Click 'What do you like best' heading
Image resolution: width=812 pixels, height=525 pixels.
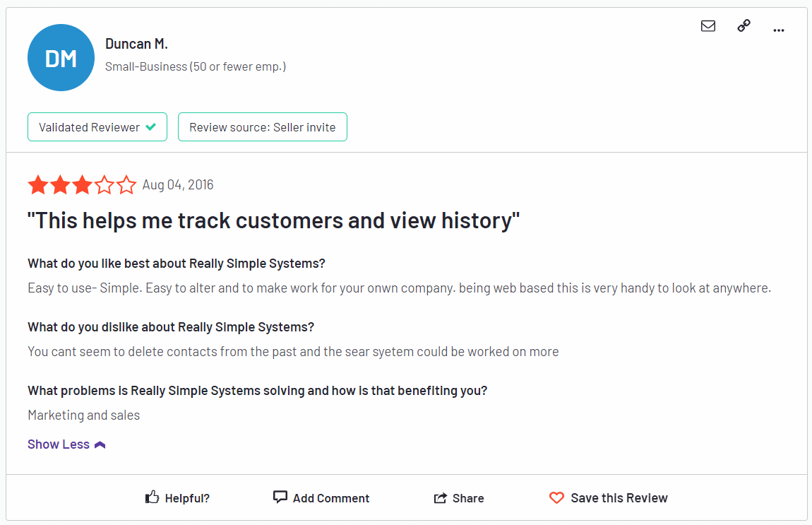click(176, 264)
